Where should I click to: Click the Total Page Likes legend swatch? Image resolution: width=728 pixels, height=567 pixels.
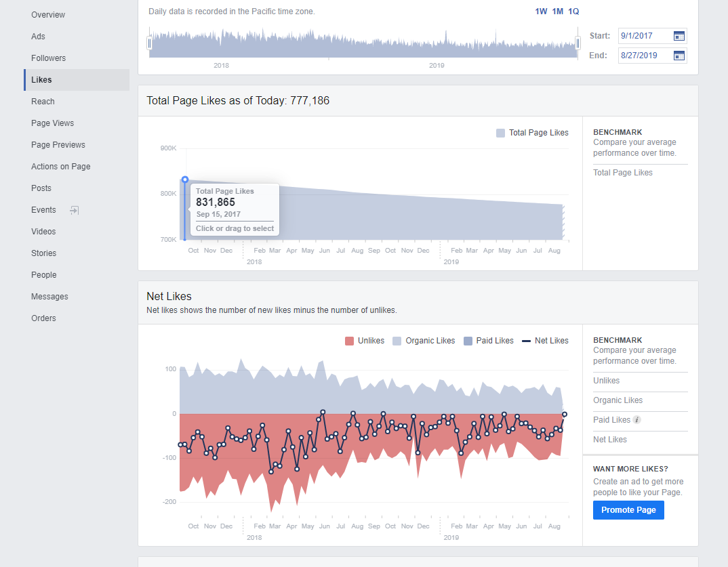click(x=500, y=133)
